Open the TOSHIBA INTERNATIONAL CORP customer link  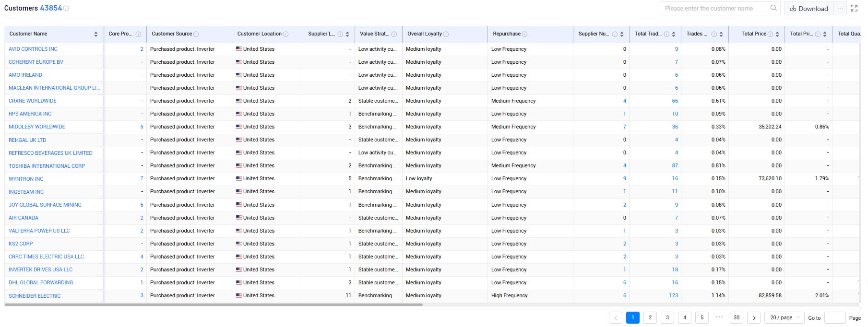[47, 166]
